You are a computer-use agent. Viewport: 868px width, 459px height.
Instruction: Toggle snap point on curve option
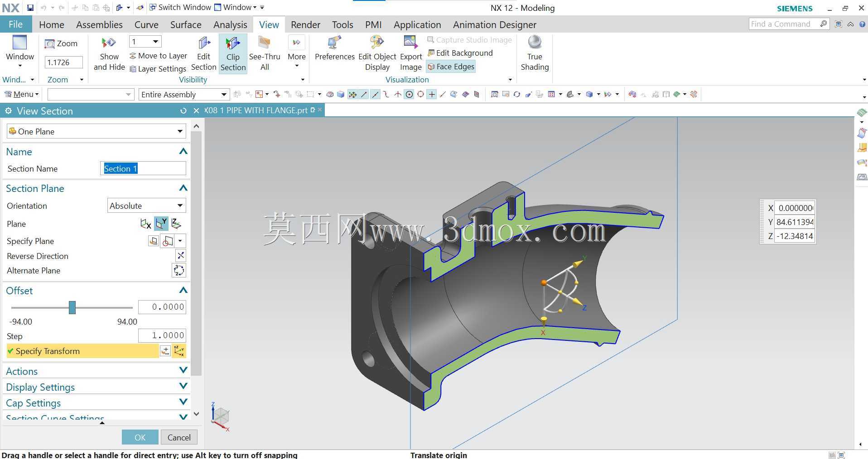[443, 94]
